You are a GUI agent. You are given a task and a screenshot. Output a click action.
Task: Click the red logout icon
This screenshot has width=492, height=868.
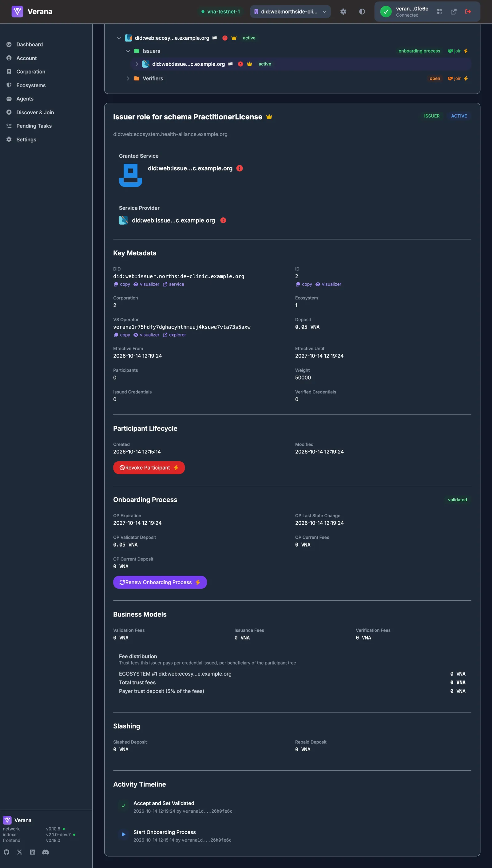click(468, 11)
